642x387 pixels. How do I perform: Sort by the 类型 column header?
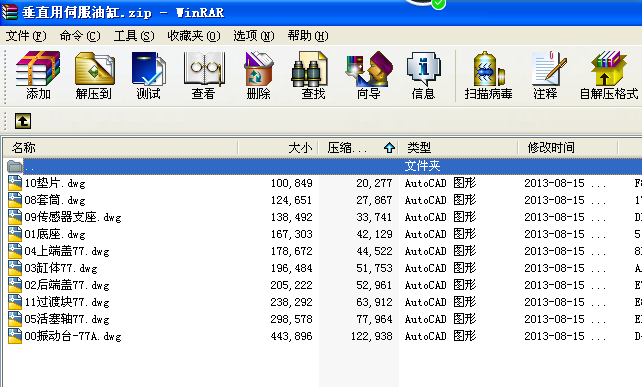tap(459, 147)
